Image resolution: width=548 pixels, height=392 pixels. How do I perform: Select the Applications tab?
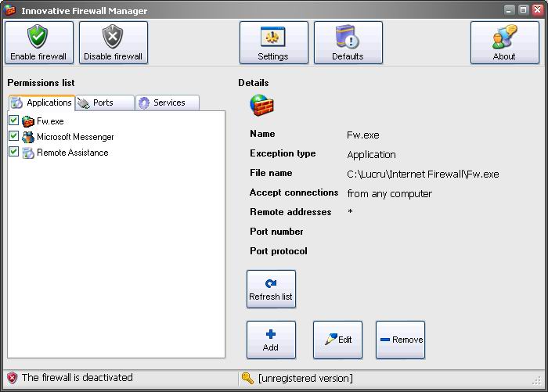(x=41, y=102)
